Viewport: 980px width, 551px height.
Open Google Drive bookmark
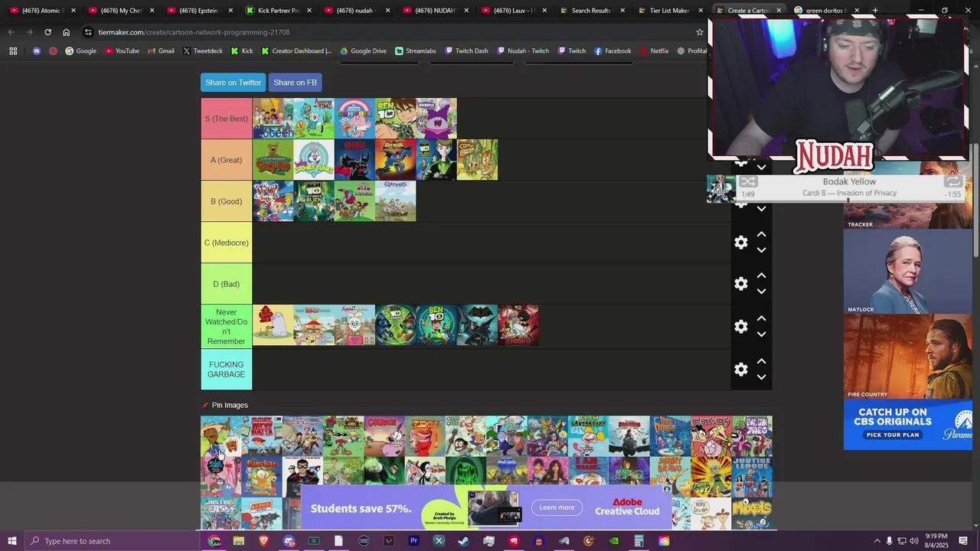pos(363,51)
